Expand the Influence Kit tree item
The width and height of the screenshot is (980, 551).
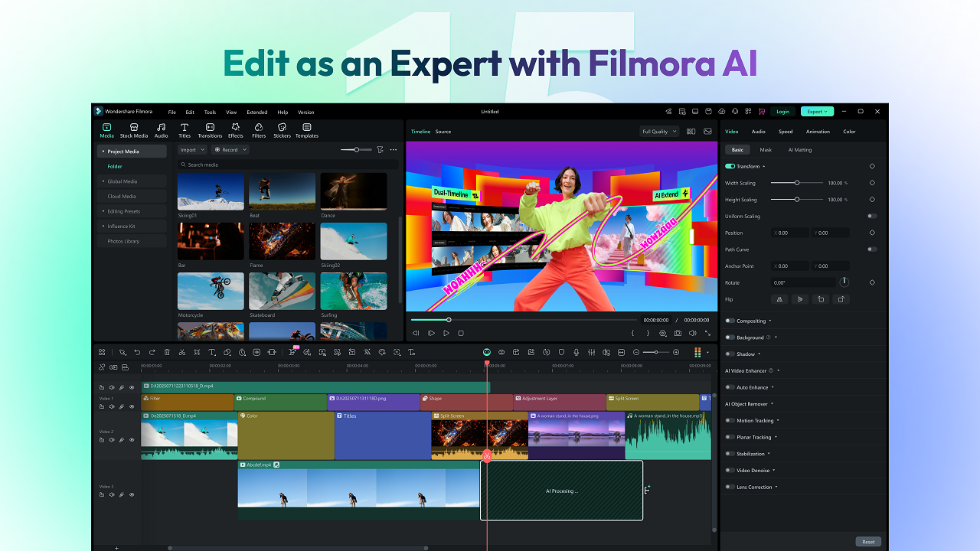click(x=103, y=226)
